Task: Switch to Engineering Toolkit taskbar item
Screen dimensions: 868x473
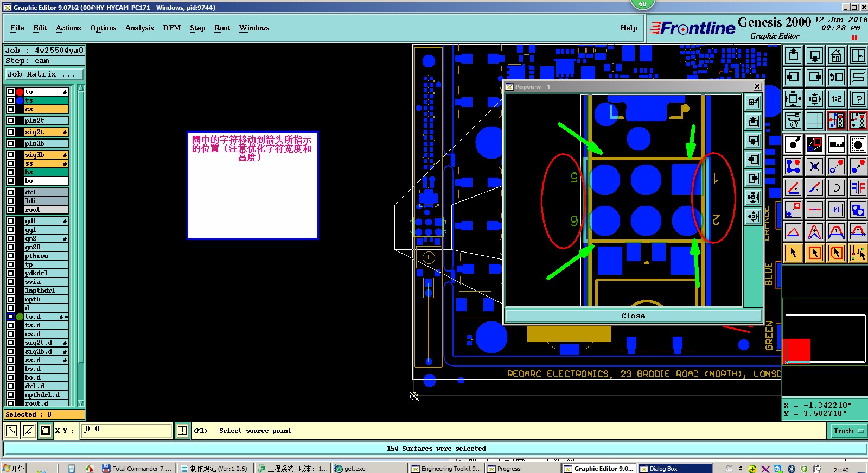Action: [446, 468]
